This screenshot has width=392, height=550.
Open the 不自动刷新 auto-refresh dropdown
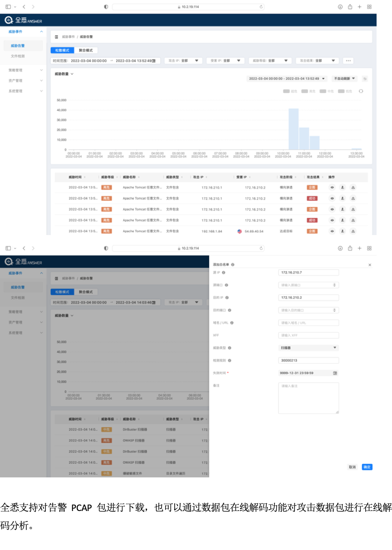345,79
